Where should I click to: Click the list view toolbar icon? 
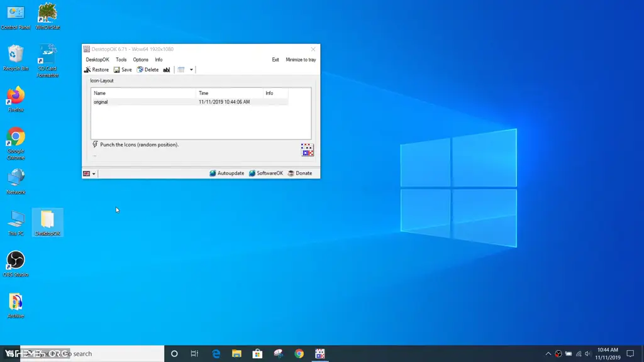click(181, 70)
